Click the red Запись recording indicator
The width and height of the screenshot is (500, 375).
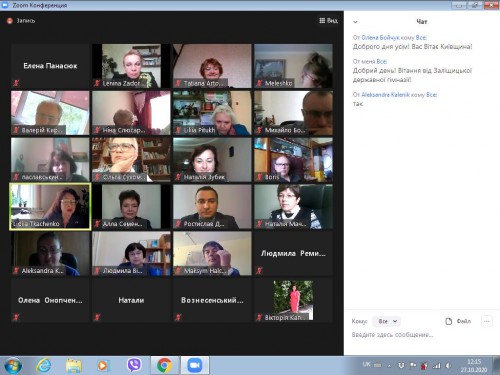[10, 21]
